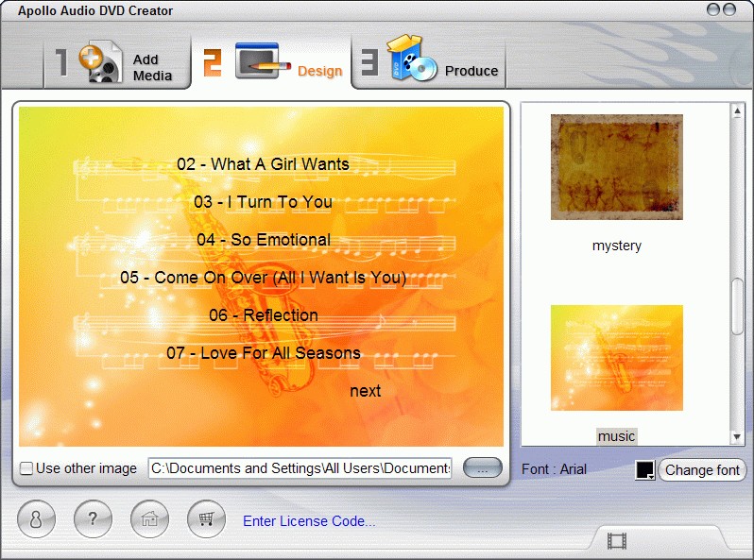The image size is (754, 560).
Task: Click the Produce DVD box icon
Action: click(412, 59)
